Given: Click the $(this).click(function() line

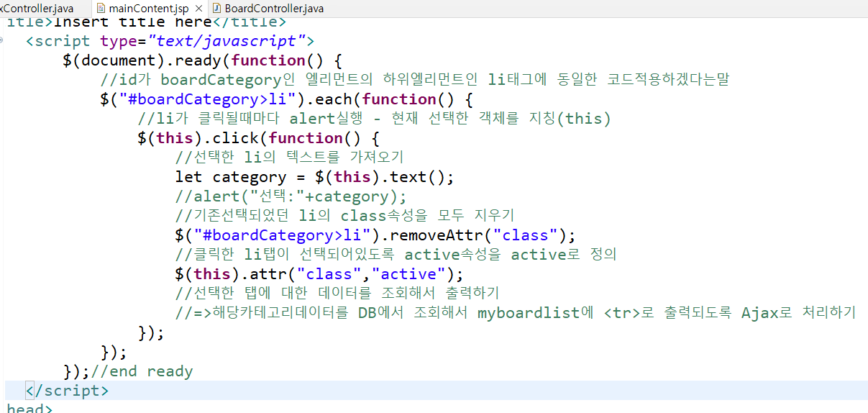Looking at the screenshot, I should pyautogui.click(x=258, y=138).
